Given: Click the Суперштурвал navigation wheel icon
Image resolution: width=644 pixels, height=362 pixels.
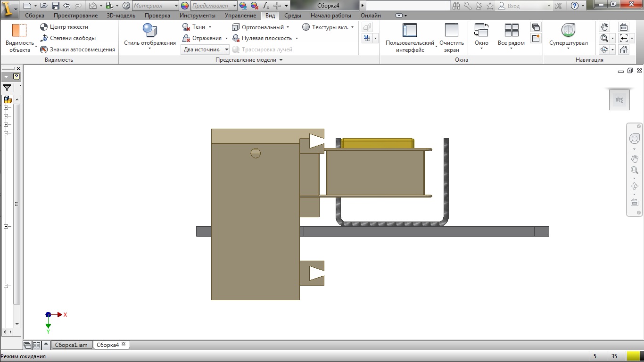Looking at the screenshot, I should point(568,31).
